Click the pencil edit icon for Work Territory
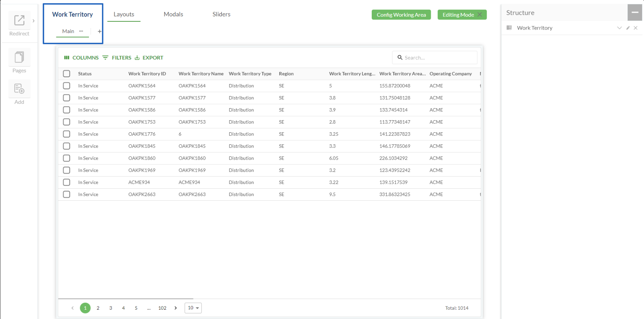Viewport: 644px width, 319px height. pos(628,28)
